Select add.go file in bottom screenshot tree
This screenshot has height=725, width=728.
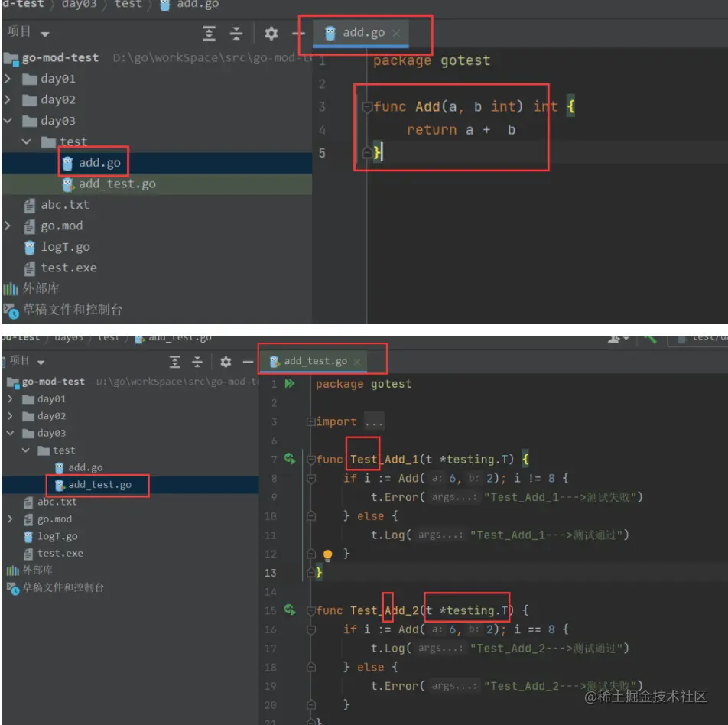tap(79, 467)
